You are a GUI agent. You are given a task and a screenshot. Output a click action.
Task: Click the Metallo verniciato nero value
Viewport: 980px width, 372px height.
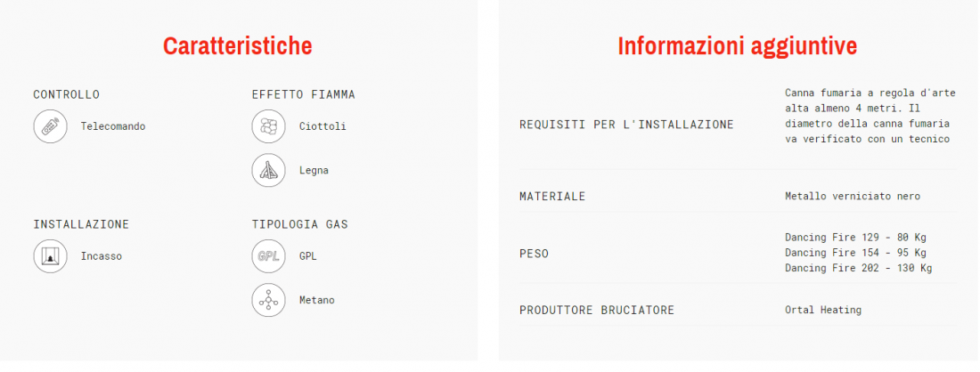852,196
